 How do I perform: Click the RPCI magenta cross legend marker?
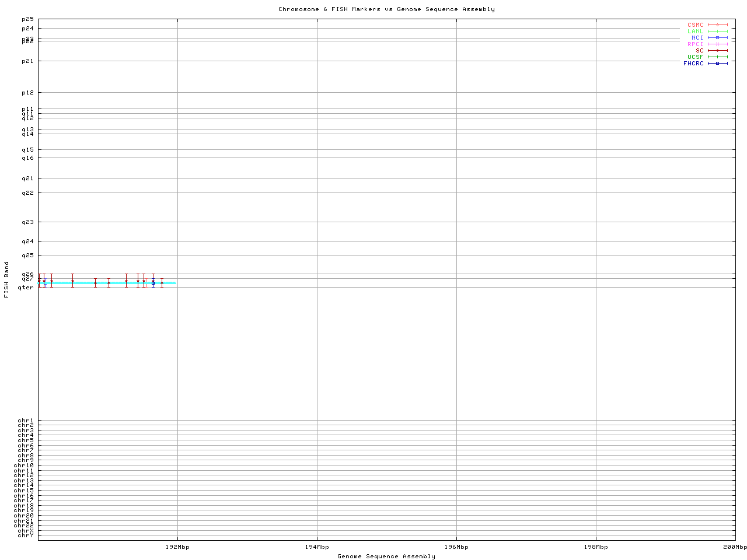coord(717,44)
